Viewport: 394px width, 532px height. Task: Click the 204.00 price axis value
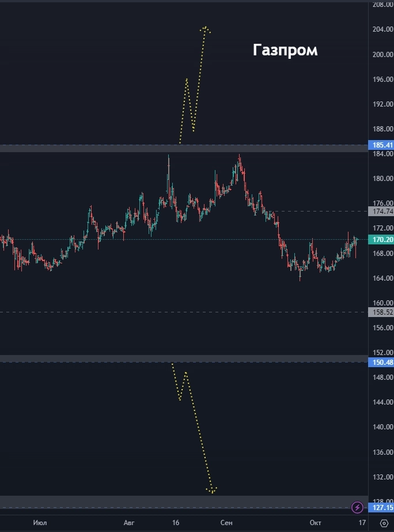click(382, 29)
